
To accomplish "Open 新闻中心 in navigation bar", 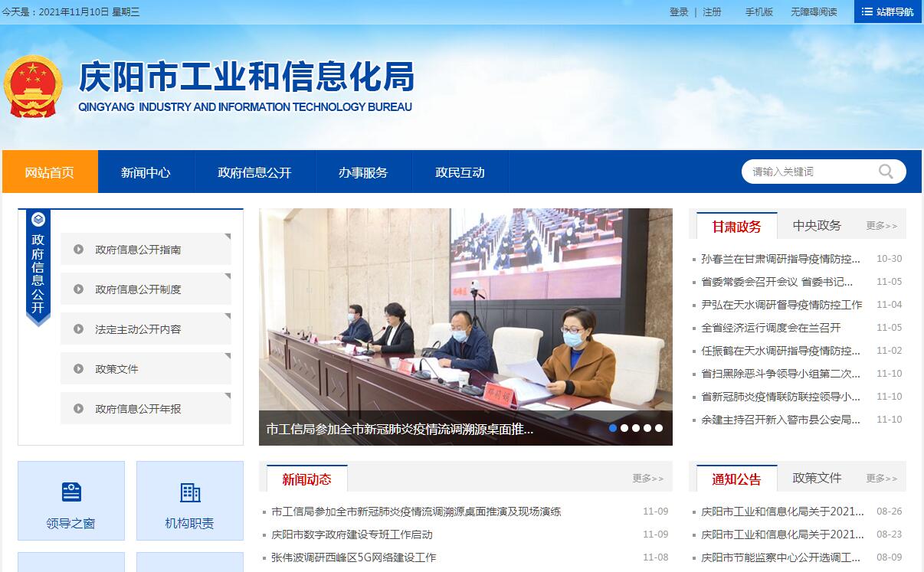I will [146, 172].
